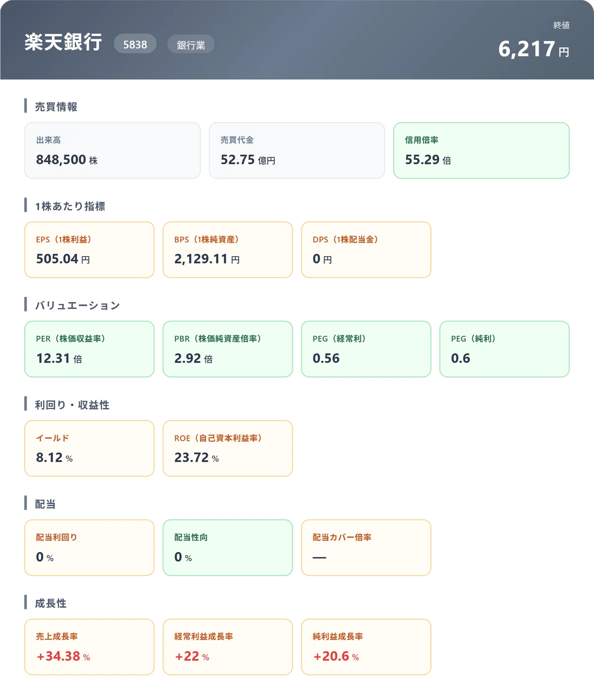Click the 配当性向 label
The height and width of the screenshot is (700, 594).
point(191,537)
